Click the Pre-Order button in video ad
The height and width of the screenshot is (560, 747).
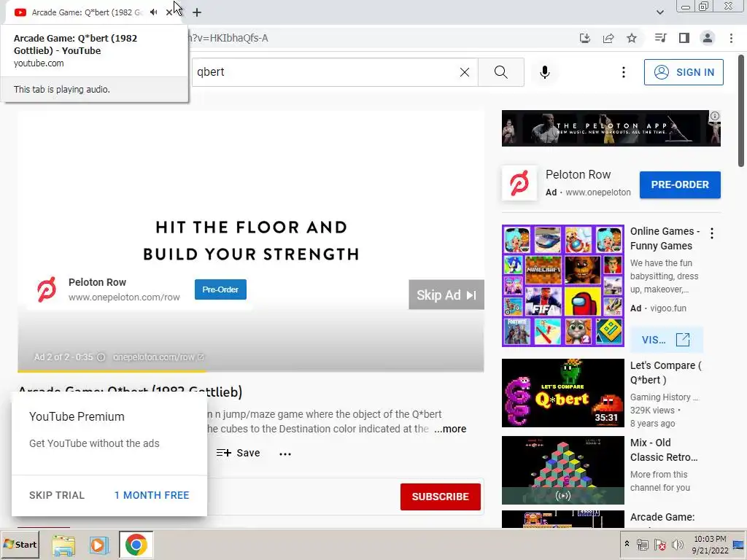(x=220, y=289)
